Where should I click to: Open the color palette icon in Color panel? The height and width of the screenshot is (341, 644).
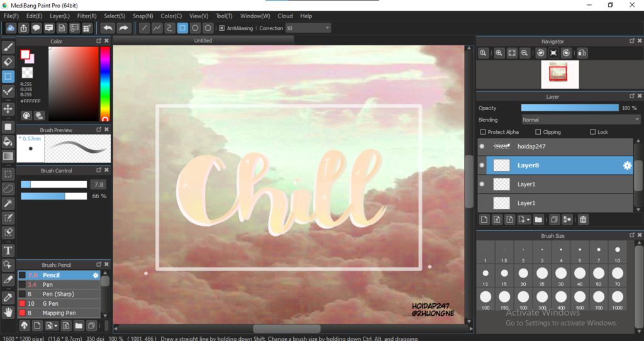point(26,115)
